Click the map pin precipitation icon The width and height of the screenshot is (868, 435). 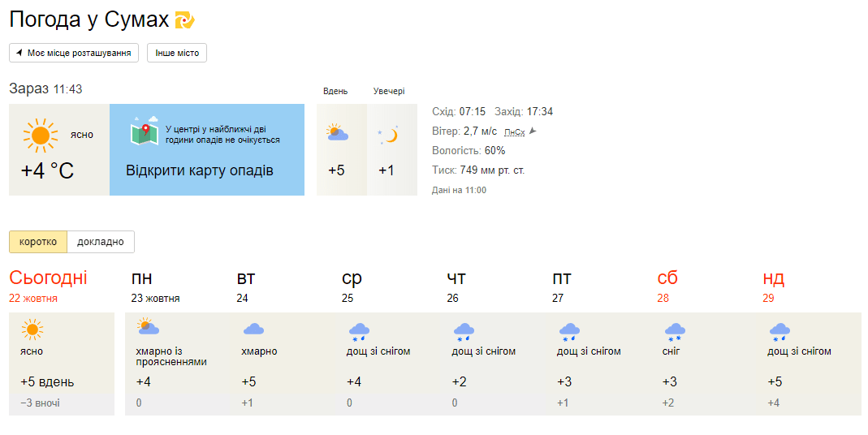145,131
